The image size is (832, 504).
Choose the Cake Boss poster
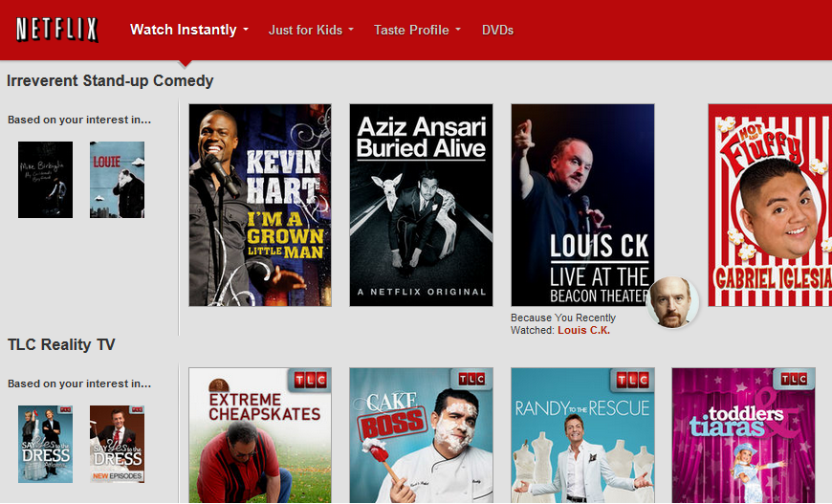point(421,435)
